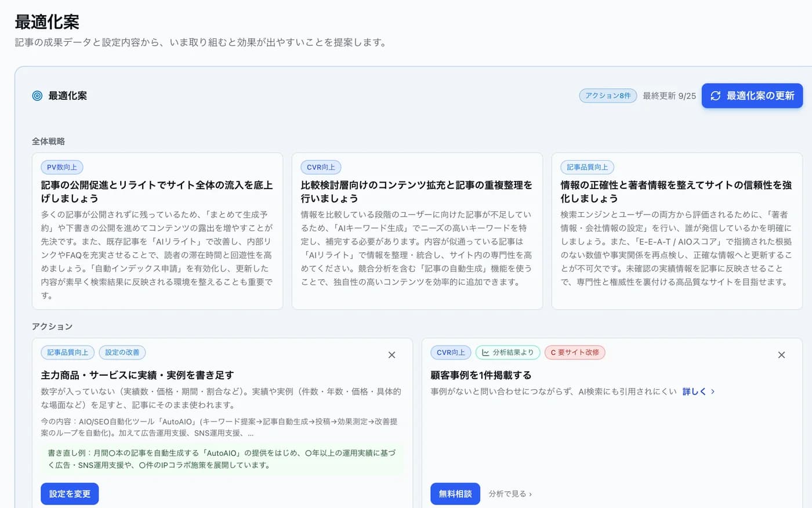Click the 顧客事例を1件掲載する heading
The width and height of the screenshot is (812, 508).
click(481, 375)
